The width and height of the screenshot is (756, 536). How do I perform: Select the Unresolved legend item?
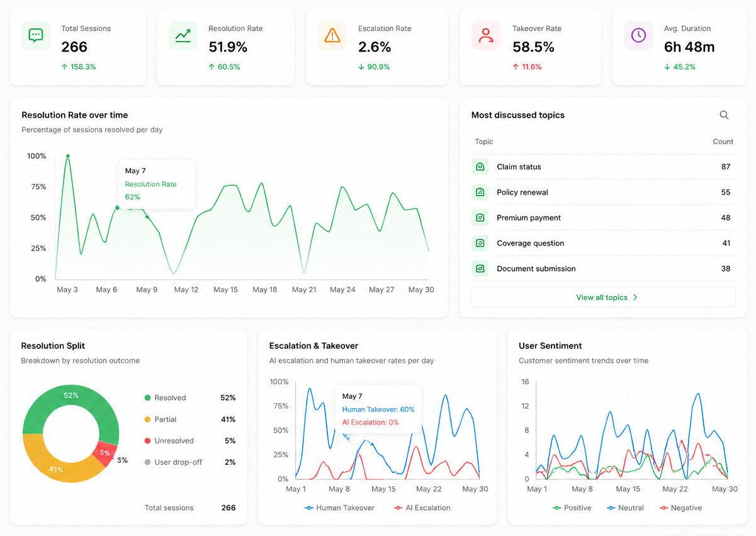[x=189, y=441]
